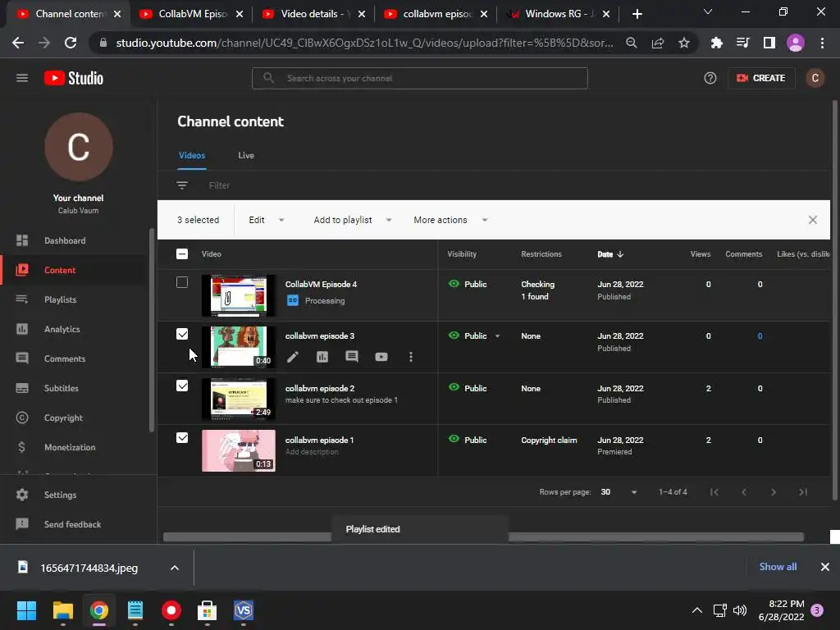This screenshot has width=840, height=630.
Task: Dismiss the selection bar with X
Action: point(813,220)
